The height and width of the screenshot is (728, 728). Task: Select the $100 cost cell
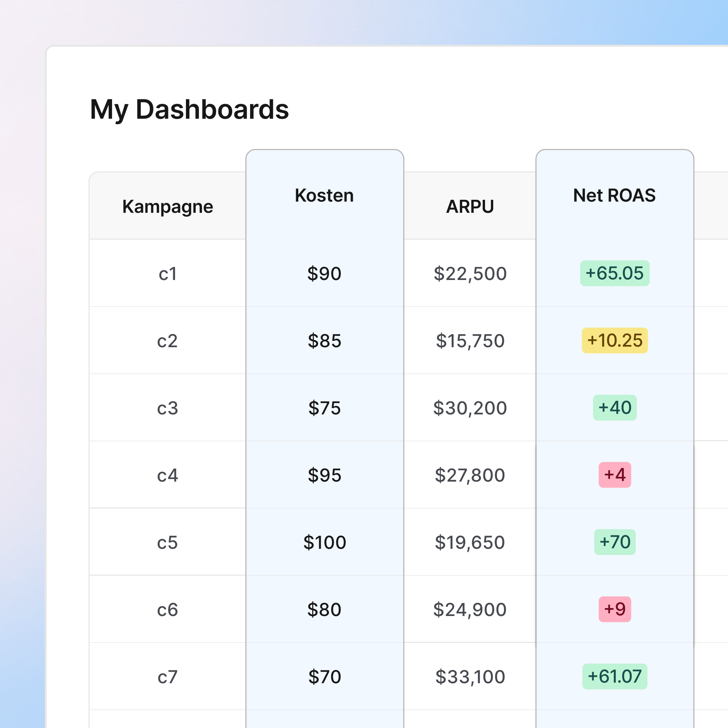pos(324,542)
